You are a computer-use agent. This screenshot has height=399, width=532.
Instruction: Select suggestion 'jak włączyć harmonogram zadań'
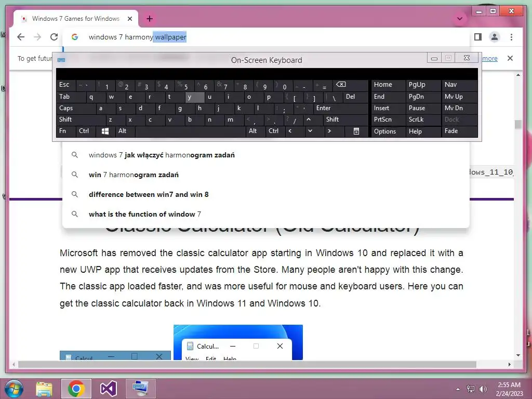[265, 155]
